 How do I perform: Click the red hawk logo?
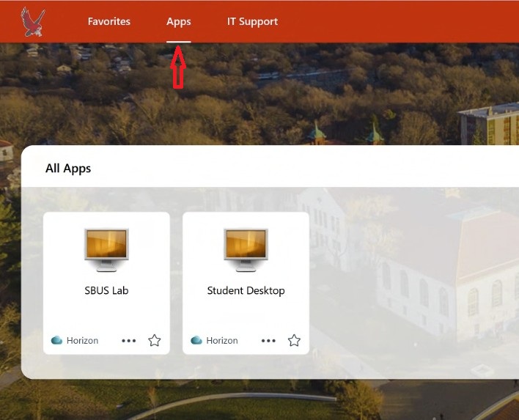tap(33, 21)
